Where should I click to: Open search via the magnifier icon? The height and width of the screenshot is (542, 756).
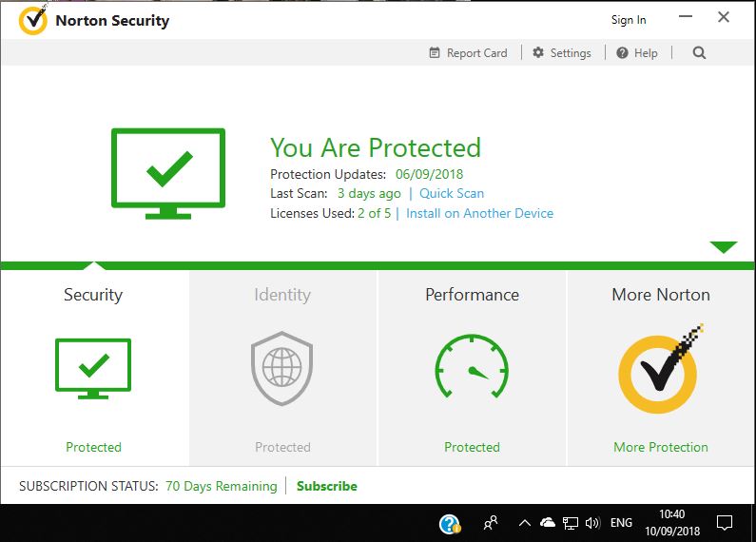699,52
